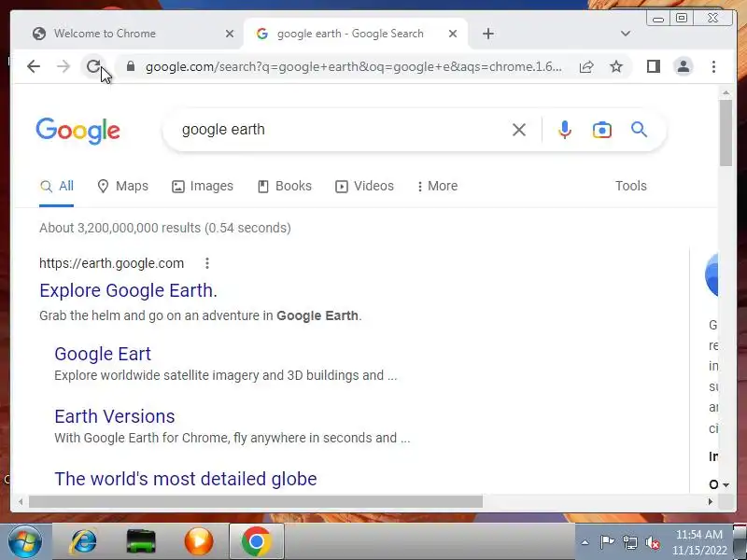Open the green-black taskbar app icon
Screen dimensions: 747x560
tap(141, 541)
